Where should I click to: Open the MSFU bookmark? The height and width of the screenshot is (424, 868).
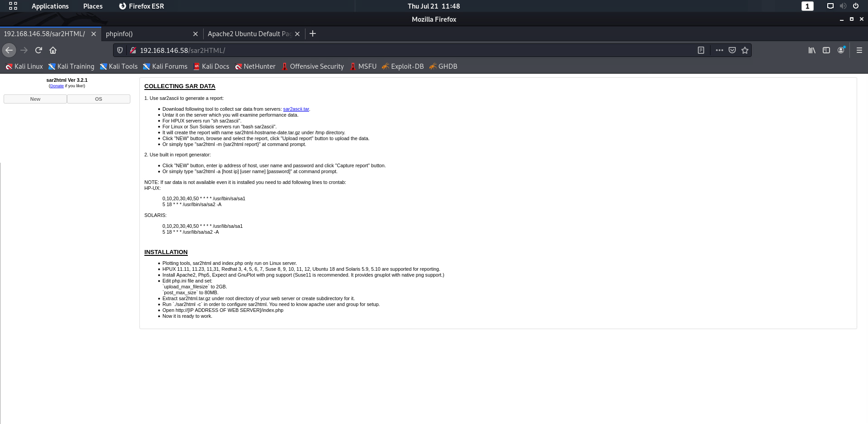(x=363, y=66)
